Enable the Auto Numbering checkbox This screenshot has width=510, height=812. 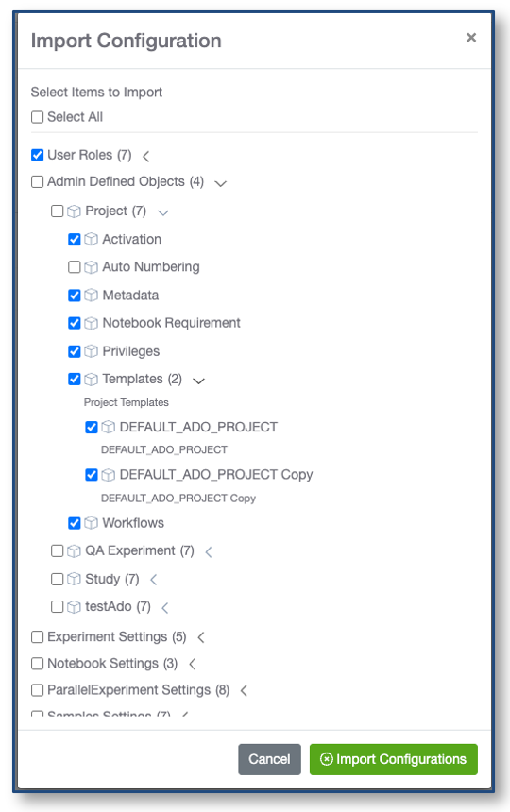(75, 266)
